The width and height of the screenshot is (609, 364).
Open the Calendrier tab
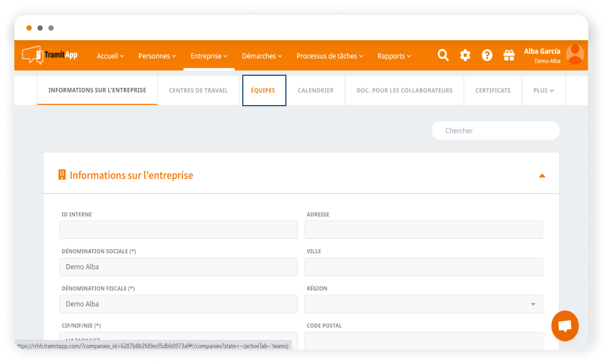click(315, 91)
